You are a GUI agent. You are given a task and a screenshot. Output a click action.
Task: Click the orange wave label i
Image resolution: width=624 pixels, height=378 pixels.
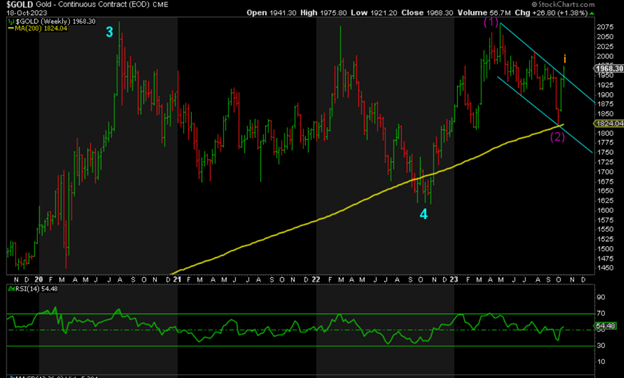pos(564,59)
